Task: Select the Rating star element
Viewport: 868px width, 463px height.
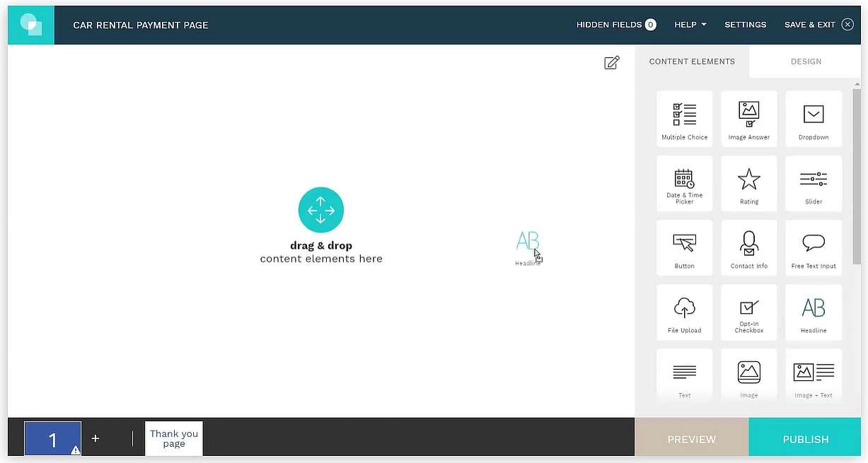Action: (748, 183)
